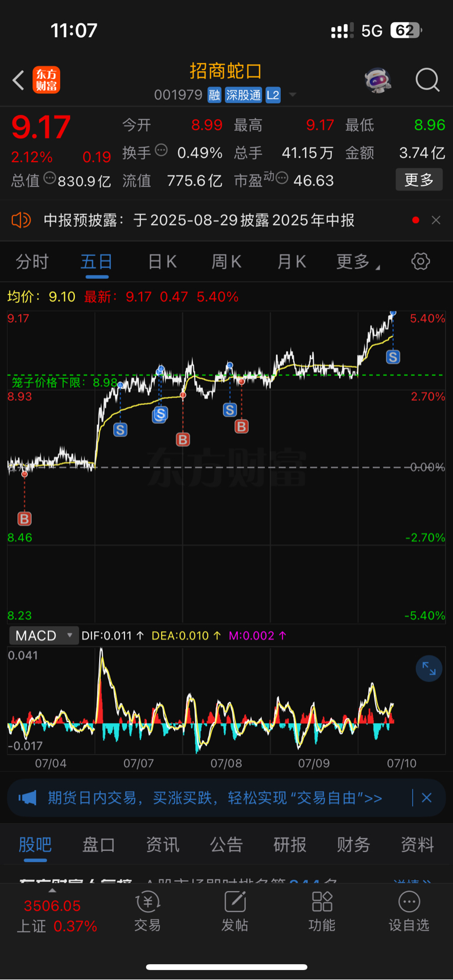453x980 pixels.
Task: Switch to 资料 tab
Action: (x=417, y=844)
